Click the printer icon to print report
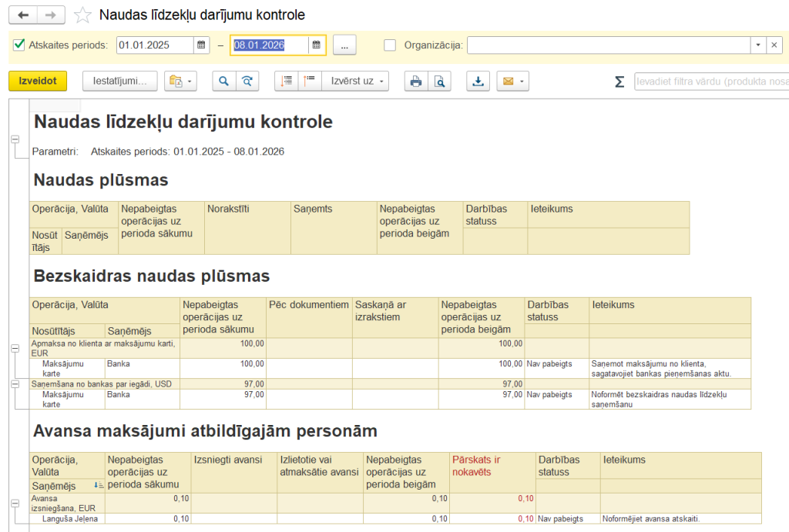This screenshot has width=789, height=532. point(416,81)
